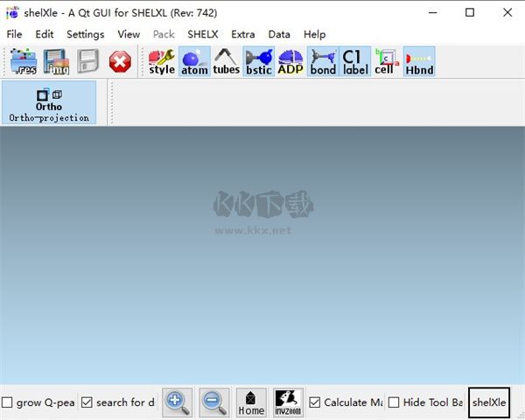Click the grayed-out save disk icon
525x420 pixels.
click(87, 61)
